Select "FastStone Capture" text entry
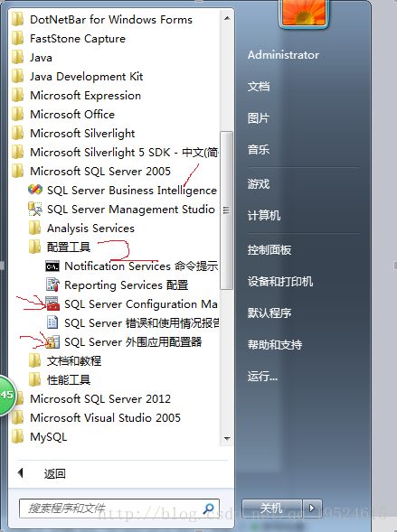Image resolution: width=397 pixels, height=532 pixels. click(78, 38)
